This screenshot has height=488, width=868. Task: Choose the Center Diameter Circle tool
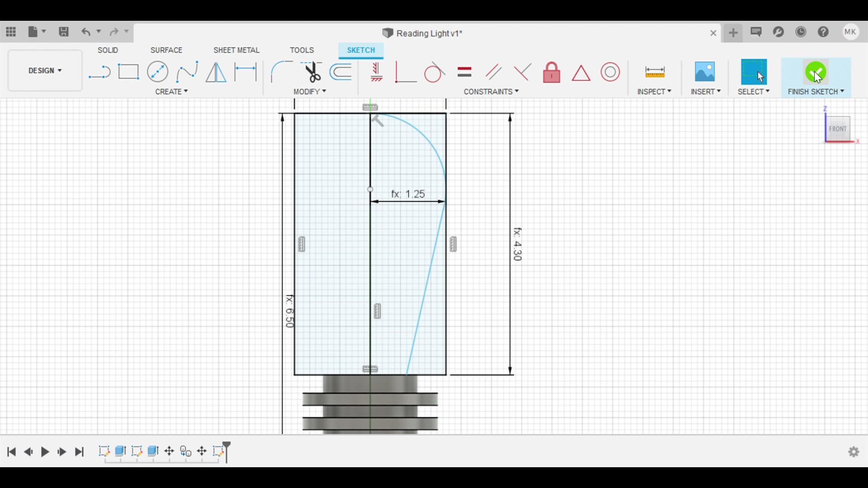(x=158, y=72)
